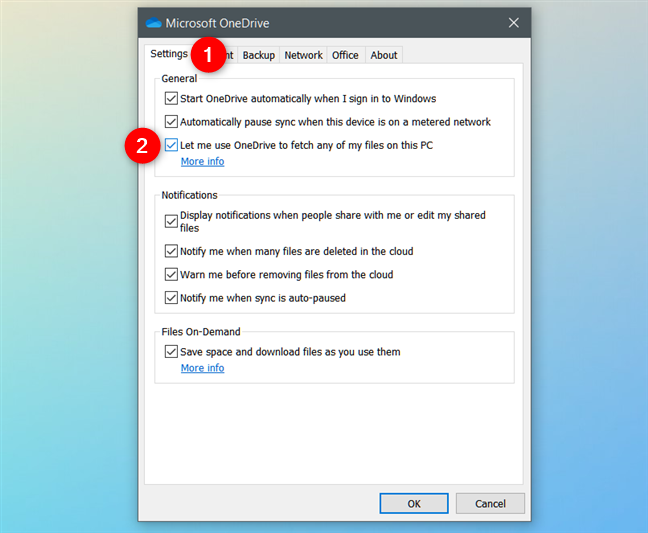Confirm settings with the OK button

[414, 503]
